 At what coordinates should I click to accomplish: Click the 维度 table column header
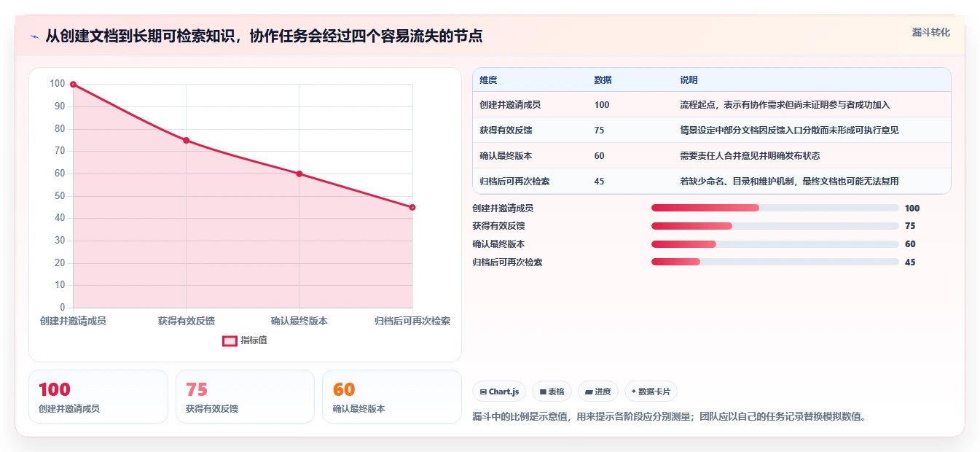[488, 79]
